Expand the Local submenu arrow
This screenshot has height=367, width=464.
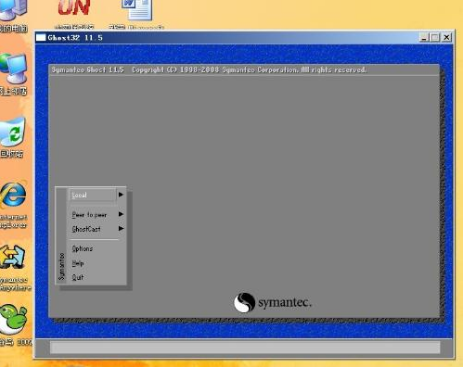(121, 194)
